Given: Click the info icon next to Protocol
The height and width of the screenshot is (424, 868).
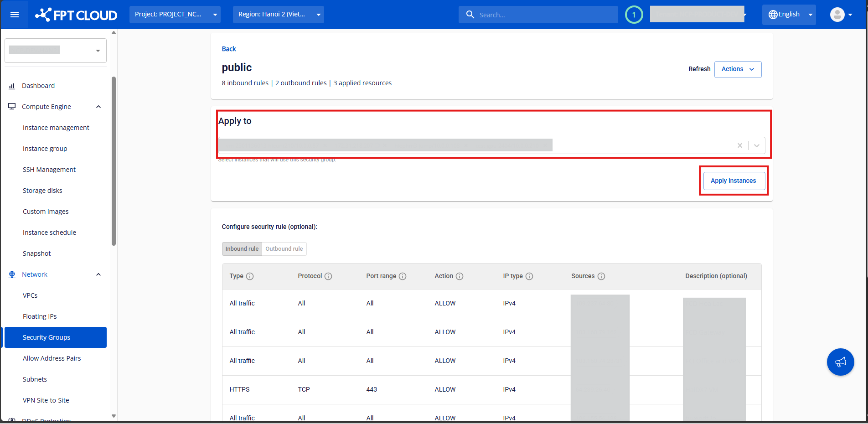Looking at the screenshot, I should (x=328, y=276).
